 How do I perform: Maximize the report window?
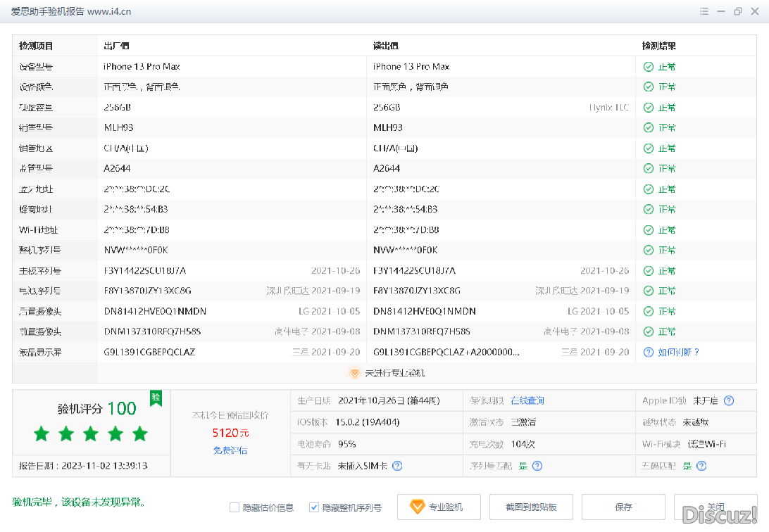(737, 11)
